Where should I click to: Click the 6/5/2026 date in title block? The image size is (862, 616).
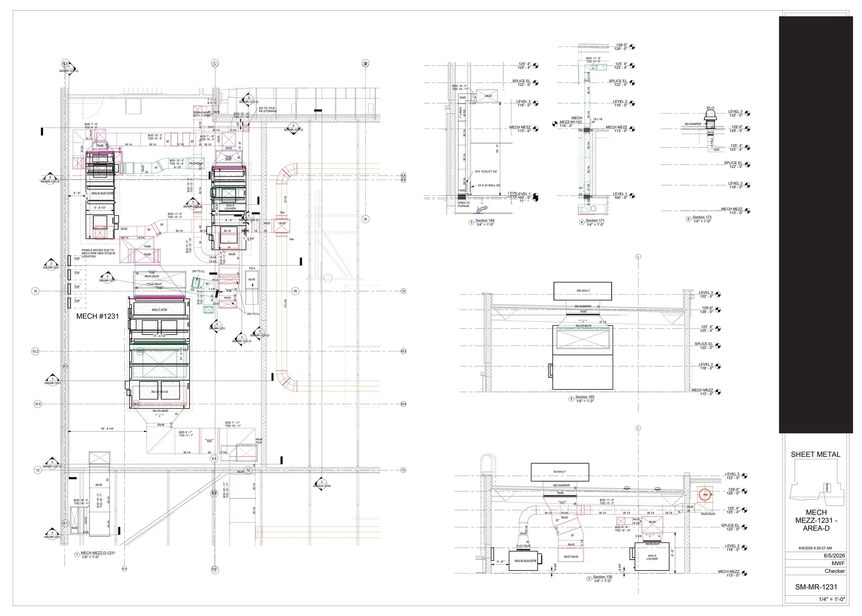click(x=834, y=556)
